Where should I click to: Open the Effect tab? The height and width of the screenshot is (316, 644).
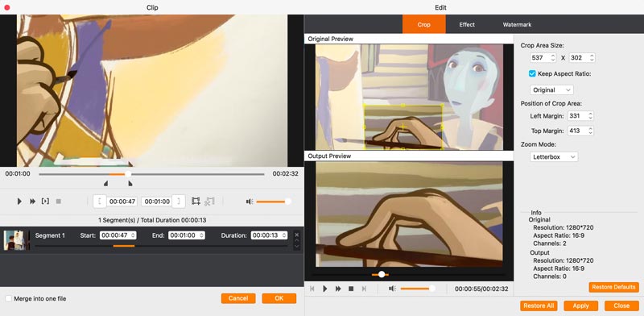467,24
